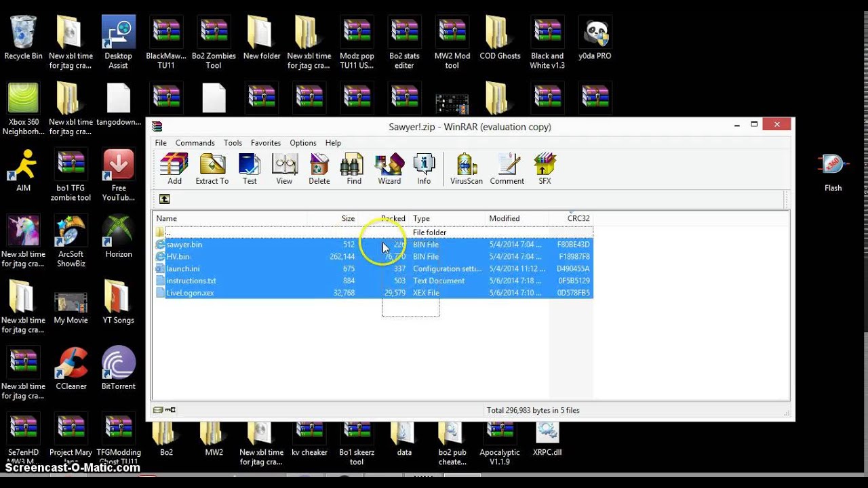Click the Add toolbar icon in WinRAR
This screenshot has height=488, width=868.
pos(174,169)
